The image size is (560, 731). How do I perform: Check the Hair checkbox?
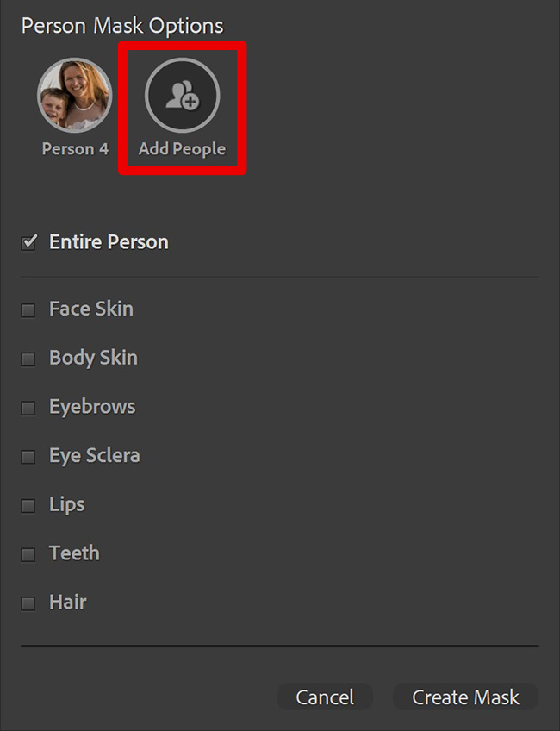pyautogui.click(x=28, y=603)
